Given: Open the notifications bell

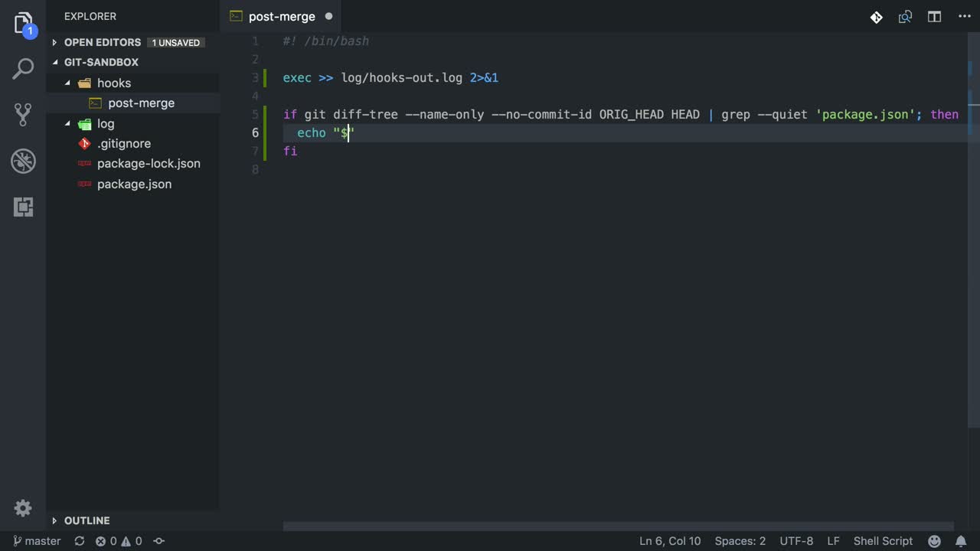Looking at the screenshot, I should coord(961,541).
